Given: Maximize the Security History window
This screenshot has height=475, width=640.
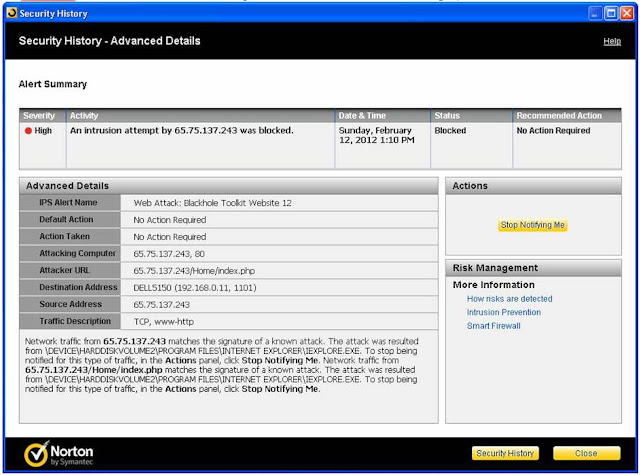Looking at the screenshot, I should click(611, 13).
